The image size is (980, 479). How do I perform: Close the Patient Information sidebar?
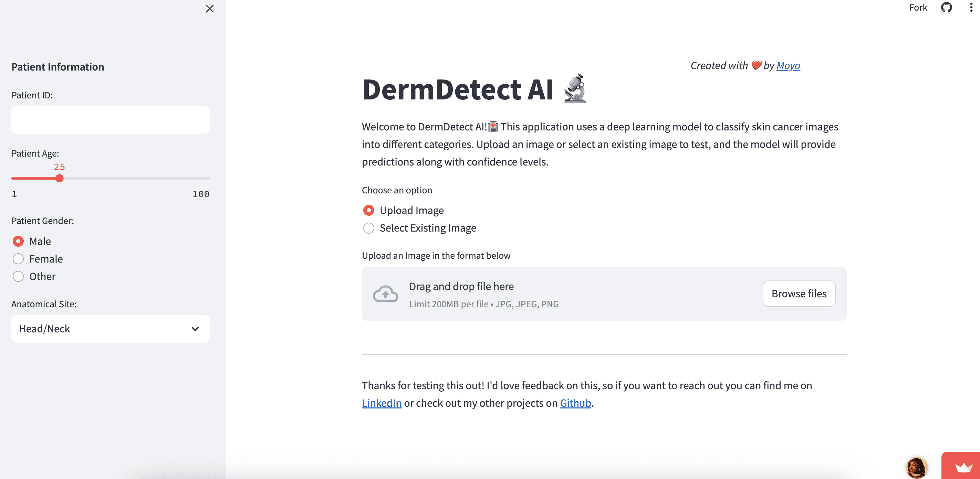210,8
